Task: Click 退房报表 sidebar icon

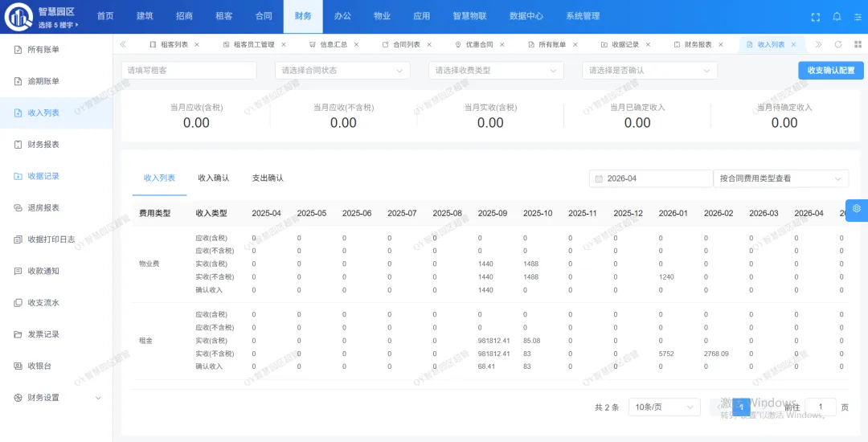Action: point(18,208)
